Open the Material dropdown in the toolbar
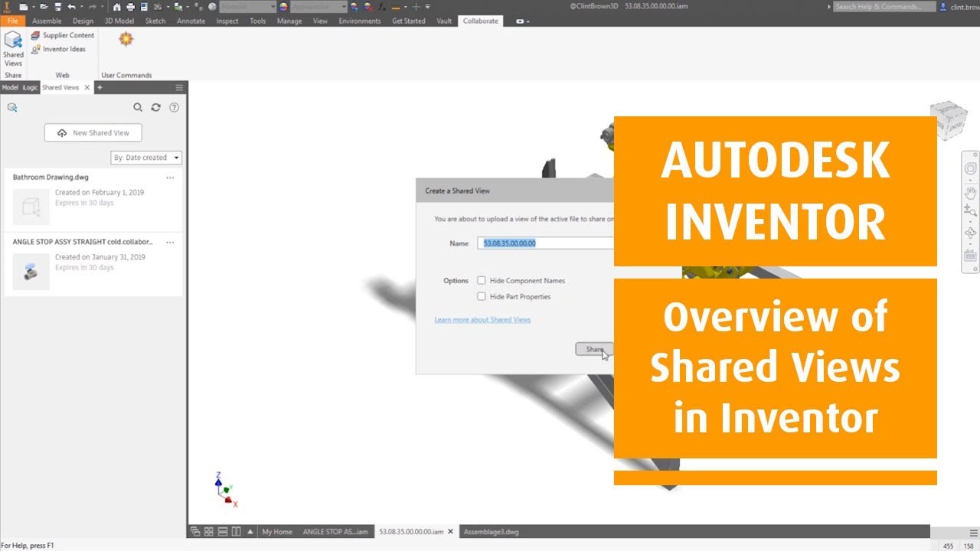Viewport: 980px width, 551px height. (247, 6)
